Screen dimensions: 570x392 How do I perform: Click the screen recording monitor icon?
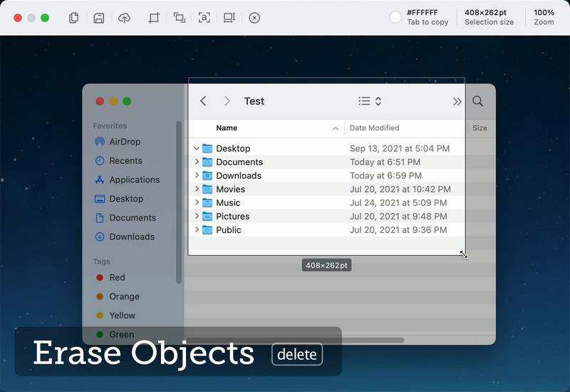coord(229,18)
